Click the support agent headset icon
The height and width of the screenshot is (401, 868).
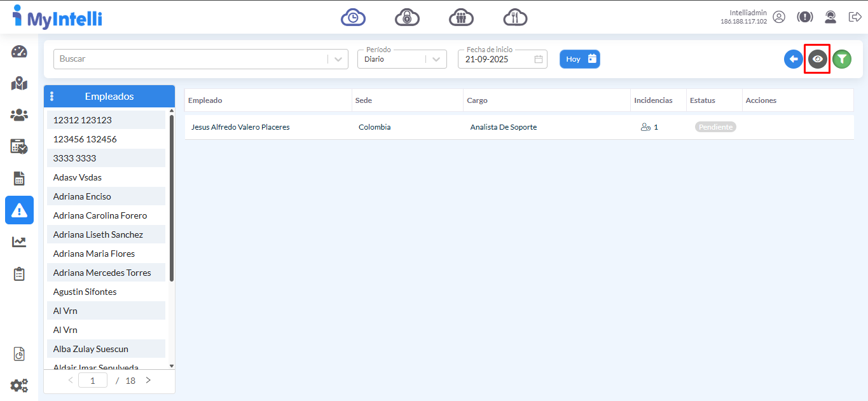pyautogui.click(x=830, y=17)
